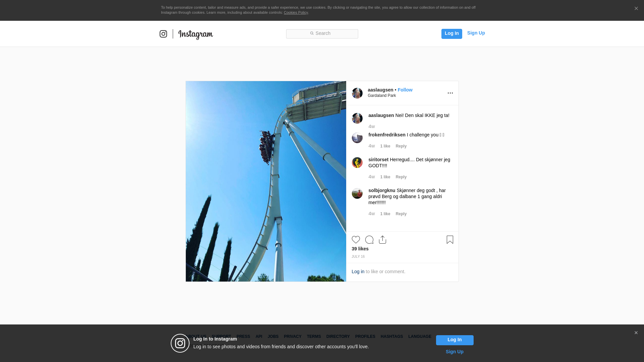Viewport: 644px width, 362px height.
Task: Open the JULY 16 post date link
Action: tap(358, 257)
